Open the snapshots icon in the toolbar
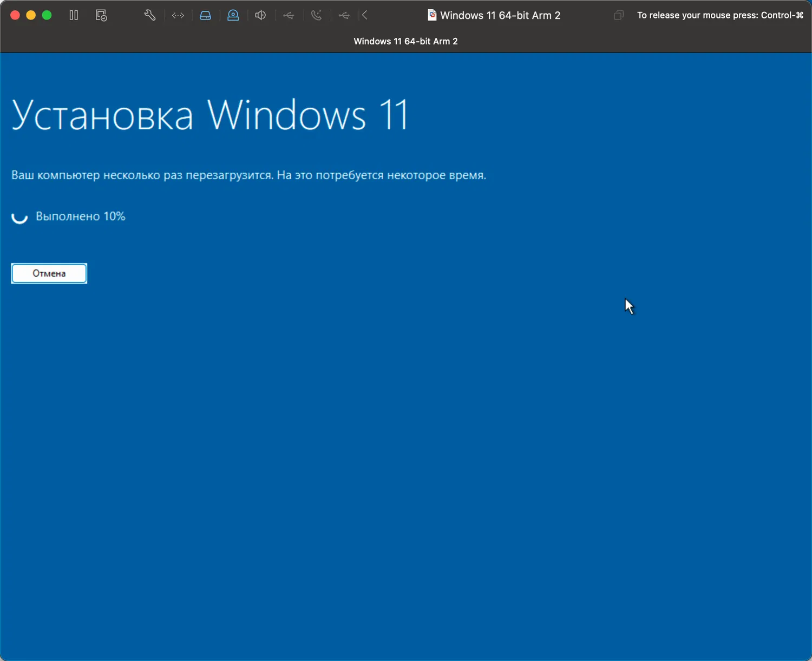 [x=101, y=15]
